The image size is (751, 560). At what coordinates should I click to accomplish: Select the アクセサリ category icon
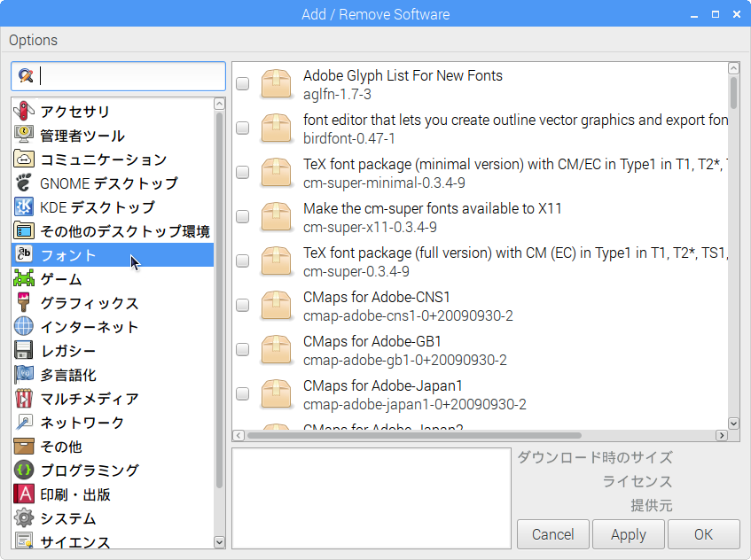coord(23,111)
